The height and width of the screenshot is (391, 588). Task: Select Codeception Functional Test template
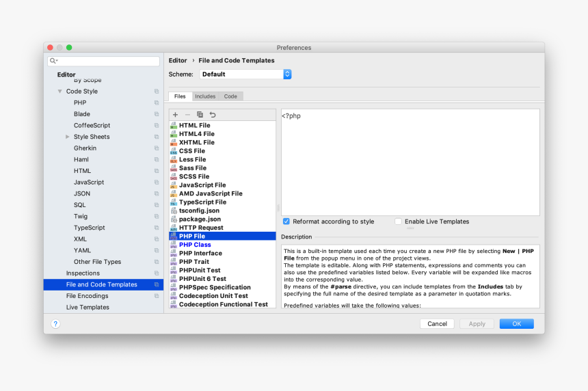pos(222,304)
